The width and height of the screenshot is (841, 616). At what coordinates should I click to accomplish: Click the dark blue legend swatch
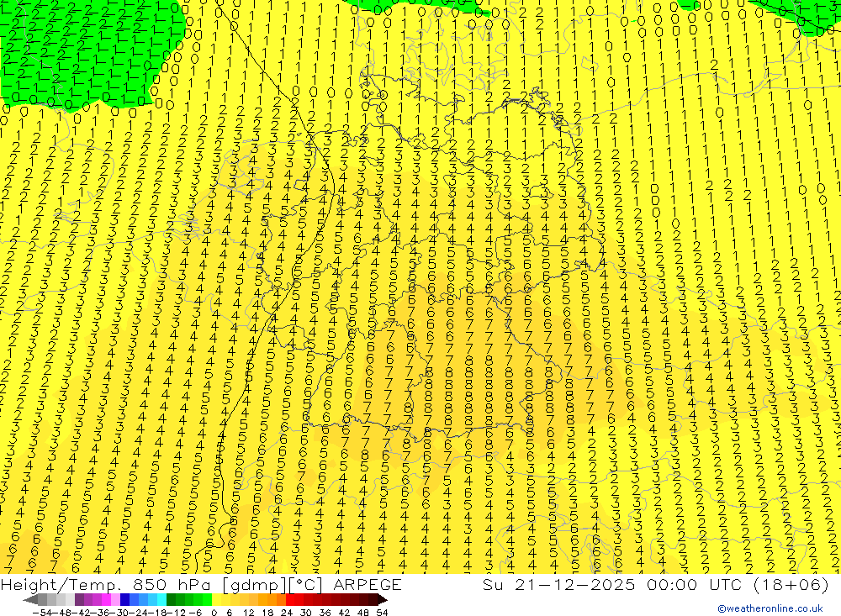tap(124, 600)
